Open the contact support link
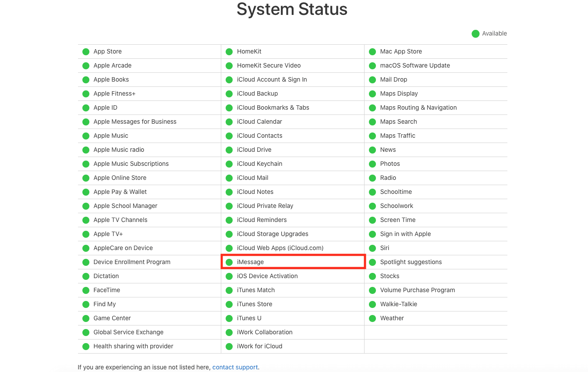Screen dimensions: 588x372 tap(235, 367)
